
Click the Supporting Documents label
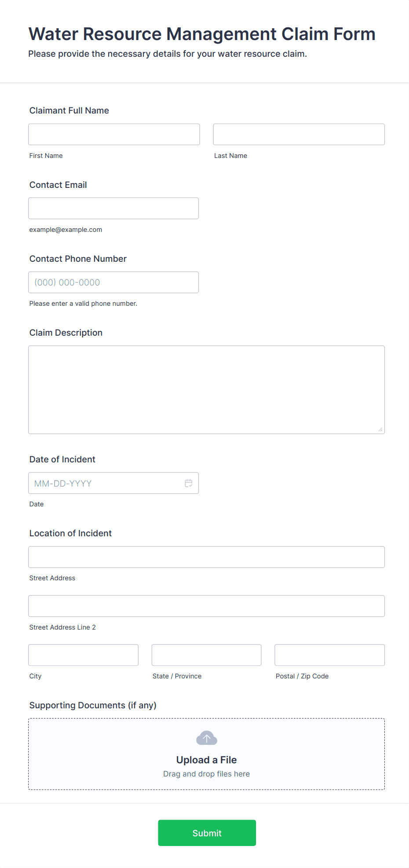tap(93, 705)
